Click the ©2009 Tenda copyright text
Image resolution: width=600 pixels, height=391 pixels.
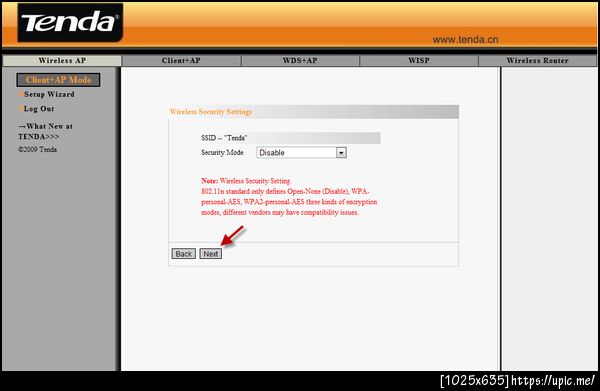click(38, 150)
